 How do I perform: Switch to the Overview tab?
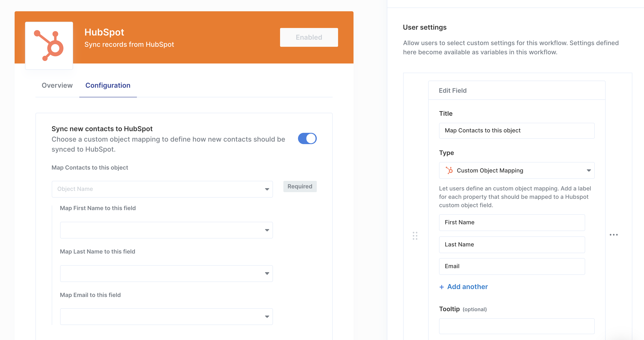(57, 85)
